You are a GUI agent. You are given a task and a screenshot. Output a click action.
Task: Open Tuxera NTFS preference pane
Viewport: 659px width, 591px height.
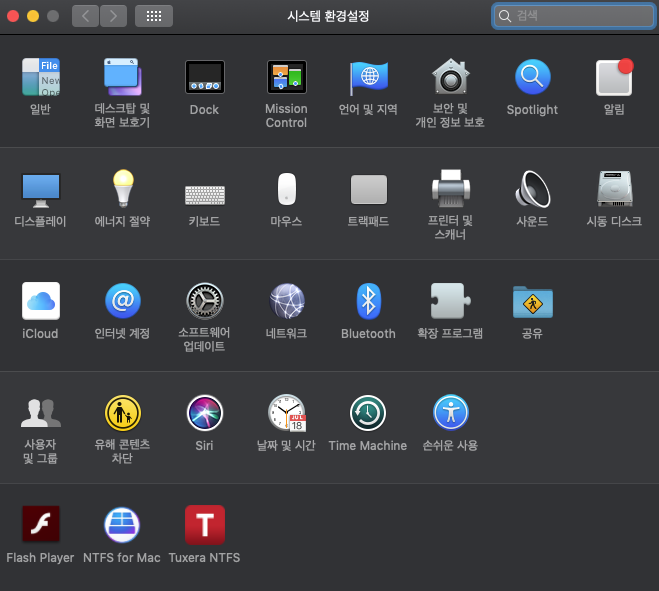click(x=205, y=525)
